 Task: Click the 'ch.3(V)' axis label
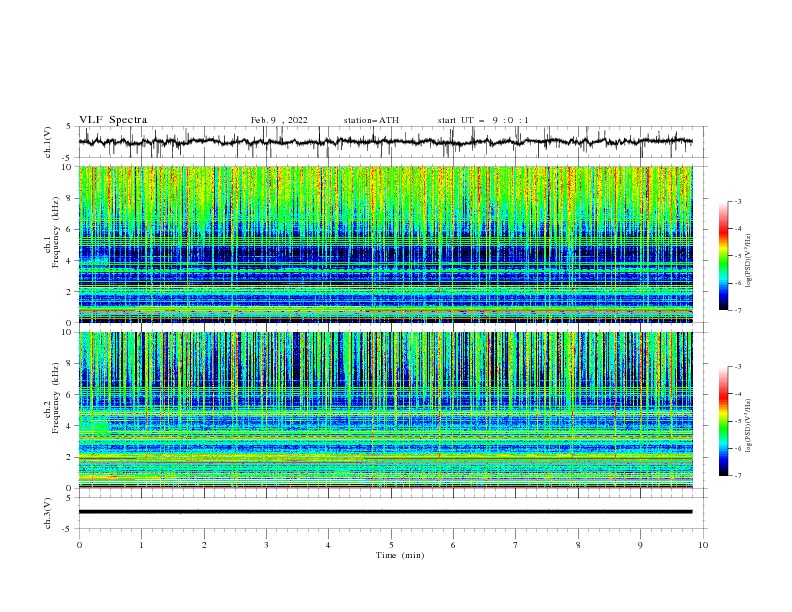coord(48,513)
